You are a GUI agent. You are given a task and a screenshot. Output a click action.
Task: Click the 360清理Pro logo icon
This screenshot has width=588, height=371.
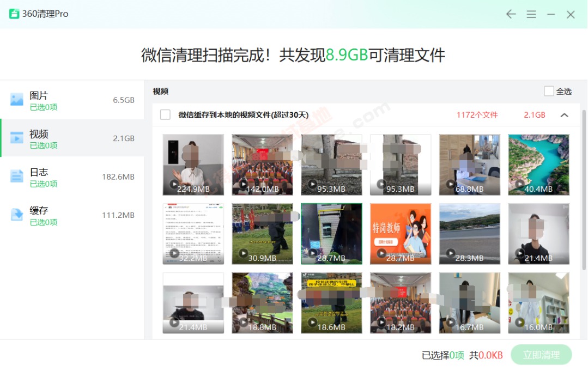tap(14, 14)
